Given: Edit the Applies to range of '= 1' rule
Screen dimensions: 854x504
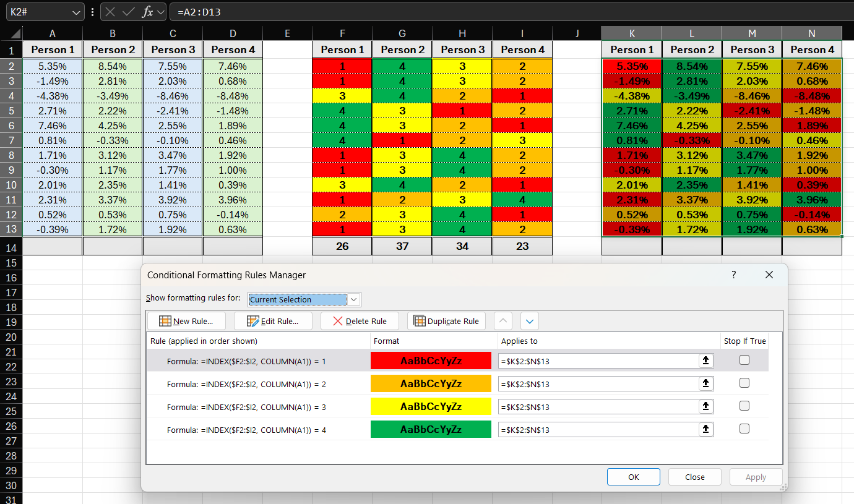Looking at the screenshot, I should coord(598,361).
